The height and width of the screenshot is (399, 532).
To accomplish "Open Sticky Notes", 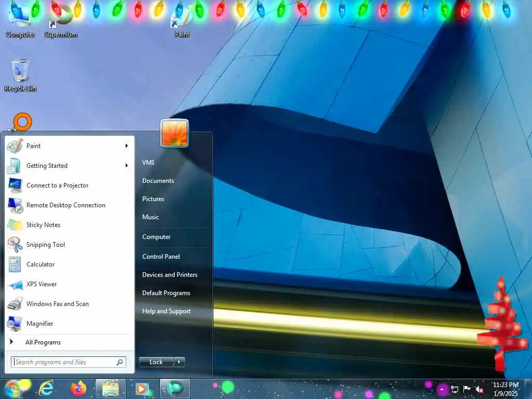I will pyautogui.click(x=70, y=224).
